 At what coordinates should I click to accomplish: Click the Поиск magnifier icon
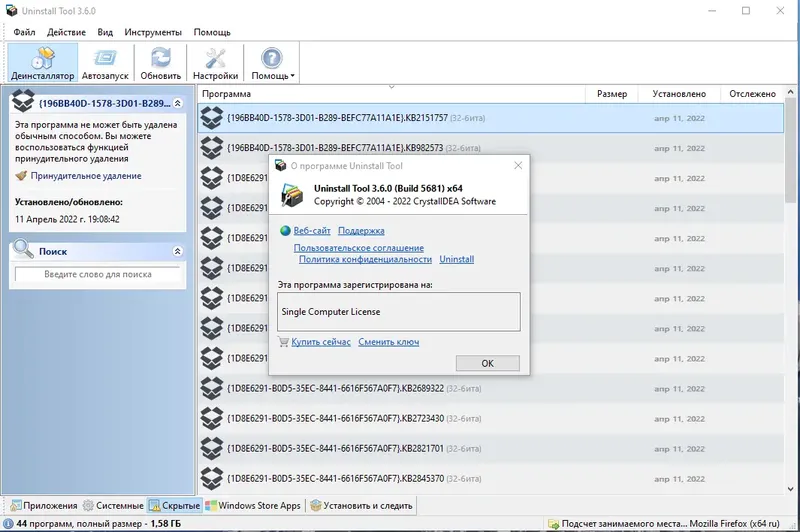click(23, 249)
